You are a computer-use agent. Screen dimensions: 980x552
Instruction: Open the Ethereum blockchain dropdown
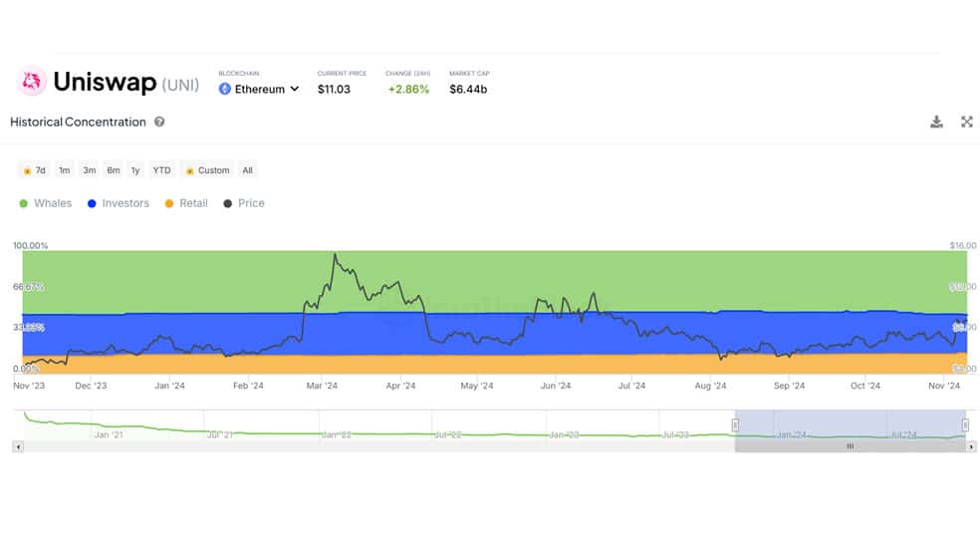click(x=259, y=90)
